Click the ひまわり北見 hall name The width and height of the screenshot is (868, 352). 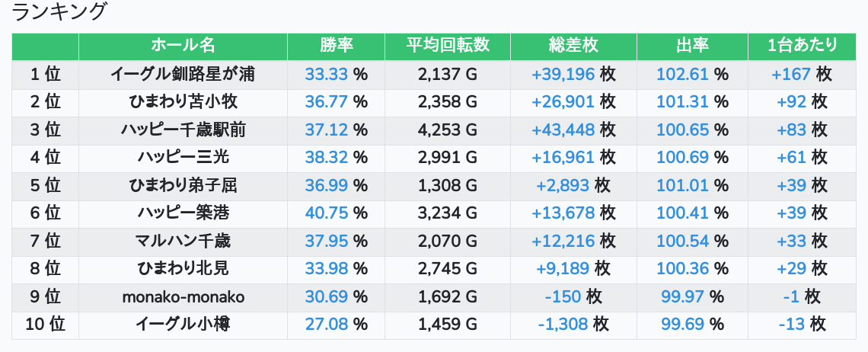coord(183,269)
